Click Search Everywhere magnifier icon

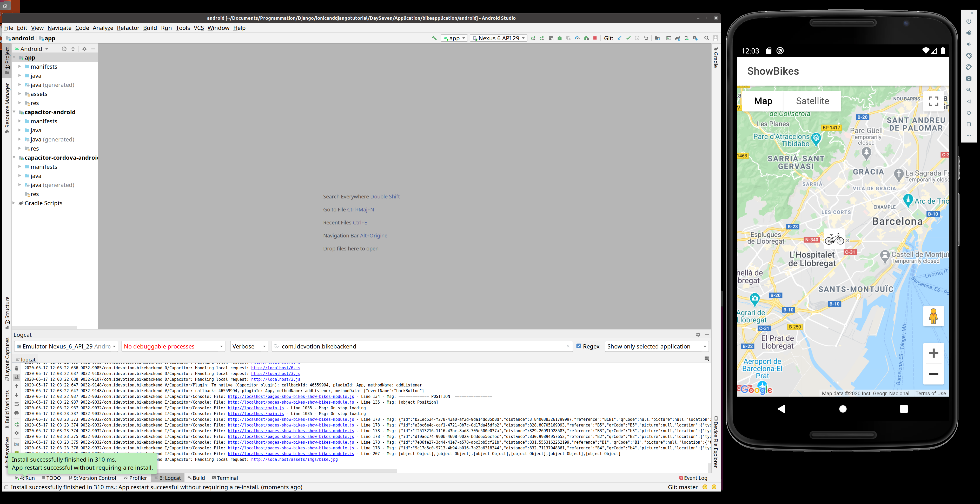[x=706, y=38]
